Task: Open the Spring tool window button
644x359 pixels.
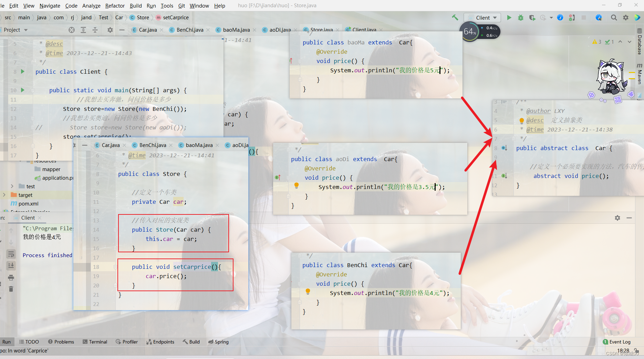Action: tap(218, 342)
